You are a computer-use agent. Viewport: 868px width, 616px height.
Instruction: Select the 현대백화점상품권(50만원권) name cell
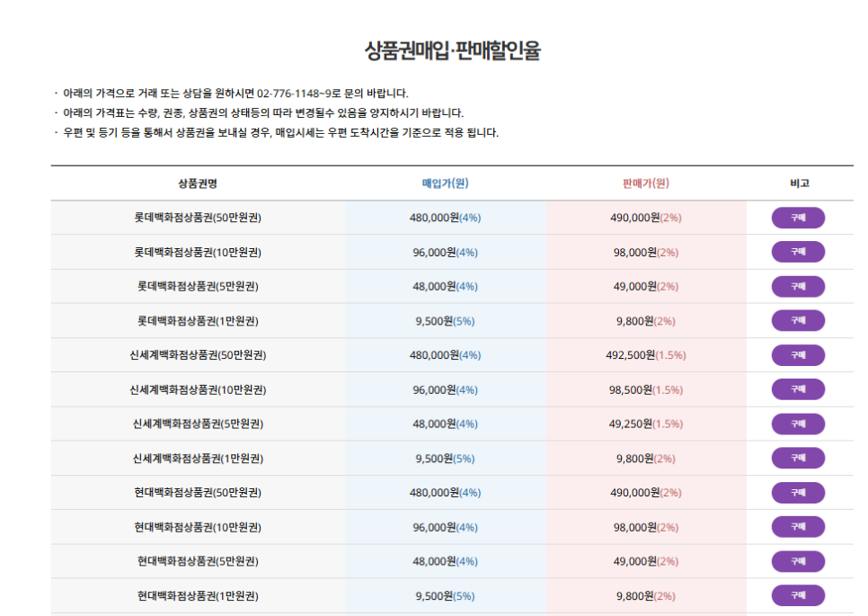click(198, 493)
